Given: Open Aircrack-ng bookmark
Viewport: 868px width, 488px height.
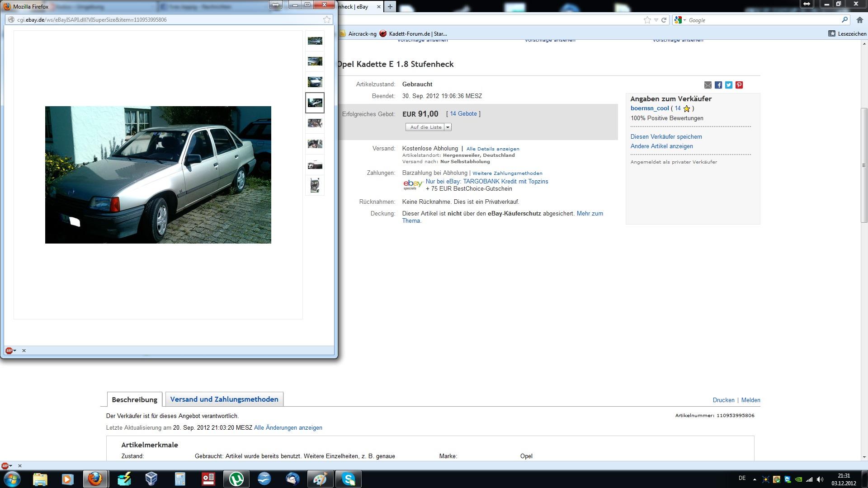Looking at the screenshot, I should (358, 33).
